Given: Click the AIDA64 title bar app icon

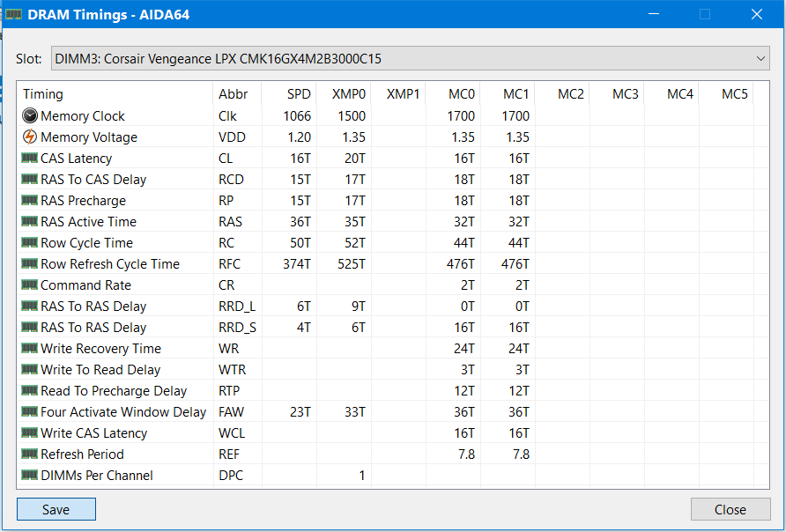Looking at the screenshot, I should pos(13,14).
